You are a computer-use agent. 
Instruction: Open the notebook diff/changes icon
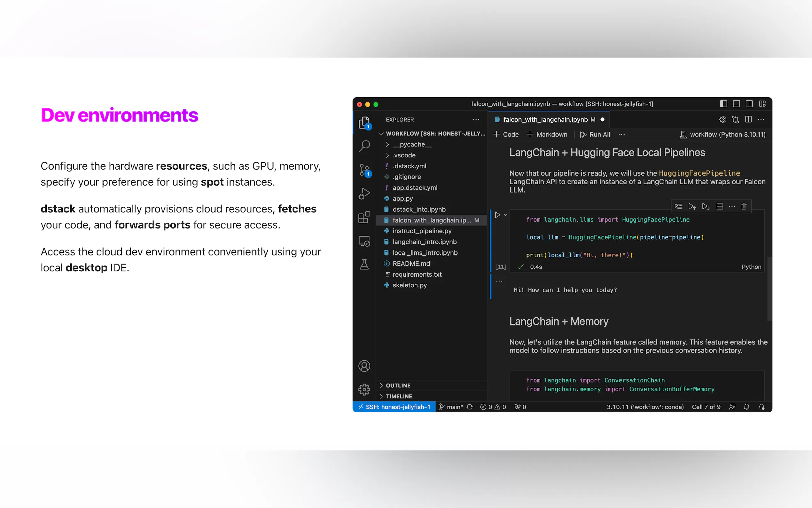click(736, 120)
